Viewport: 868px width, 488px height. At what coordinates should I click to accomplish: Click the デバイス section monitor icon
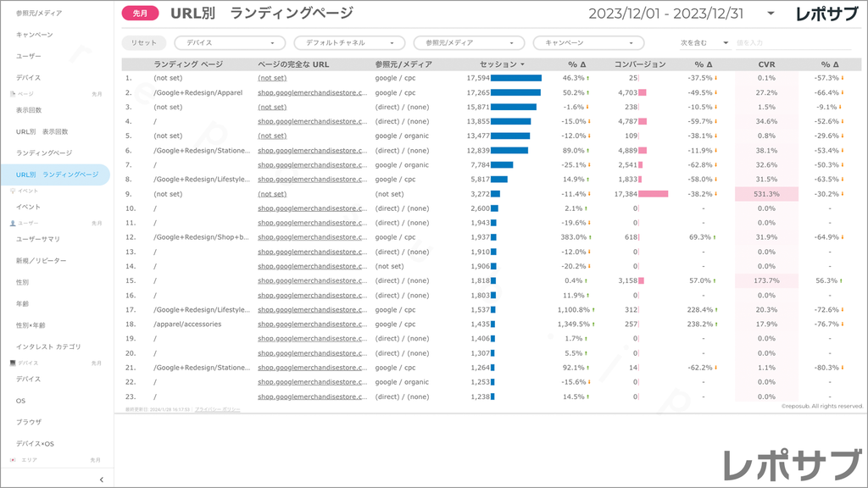(13, 363)
